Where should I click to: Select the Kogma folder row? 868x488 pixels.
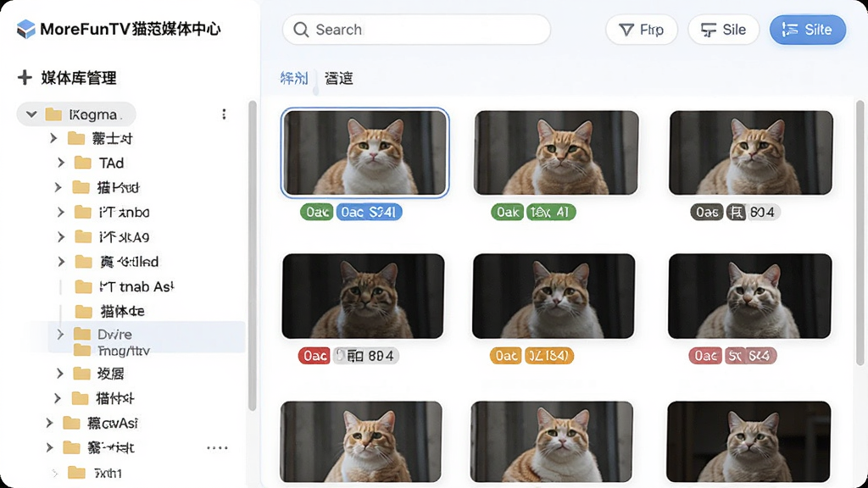tap(76, 114)
